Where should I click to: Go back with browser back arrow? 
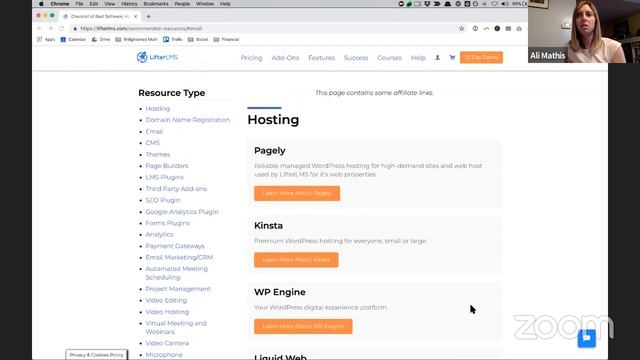coord(40,29)
